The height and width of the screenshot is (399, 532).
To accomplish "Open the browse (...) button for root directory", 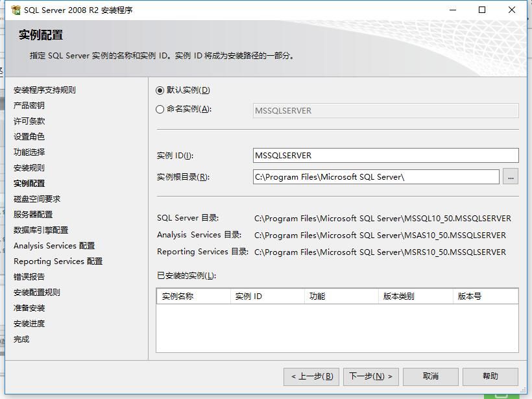I will click(511, 176).
